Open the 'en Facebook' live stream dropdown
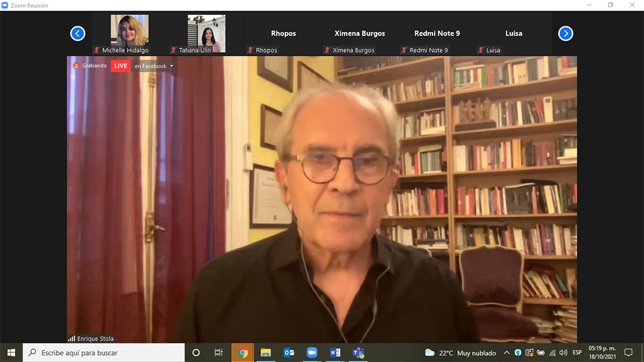Screen dimensions: 644x362 click(154, 66)
